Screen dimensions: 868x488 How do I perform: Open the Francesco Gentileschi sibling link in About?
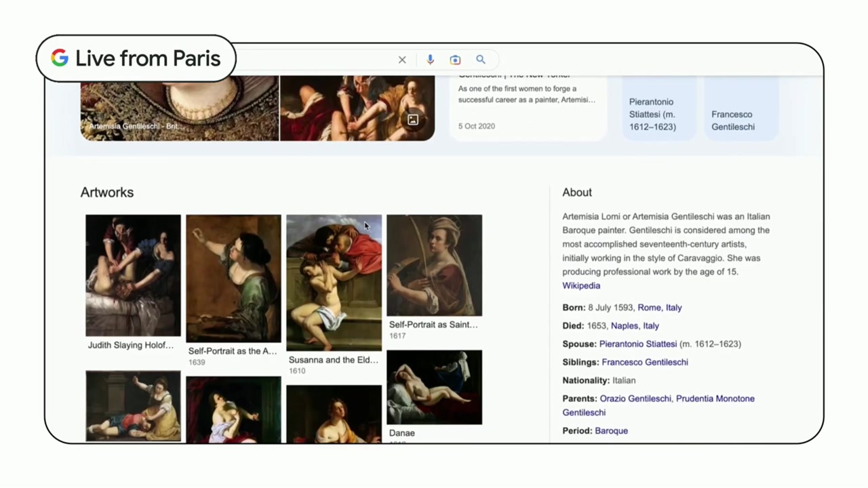pos(645,362)
